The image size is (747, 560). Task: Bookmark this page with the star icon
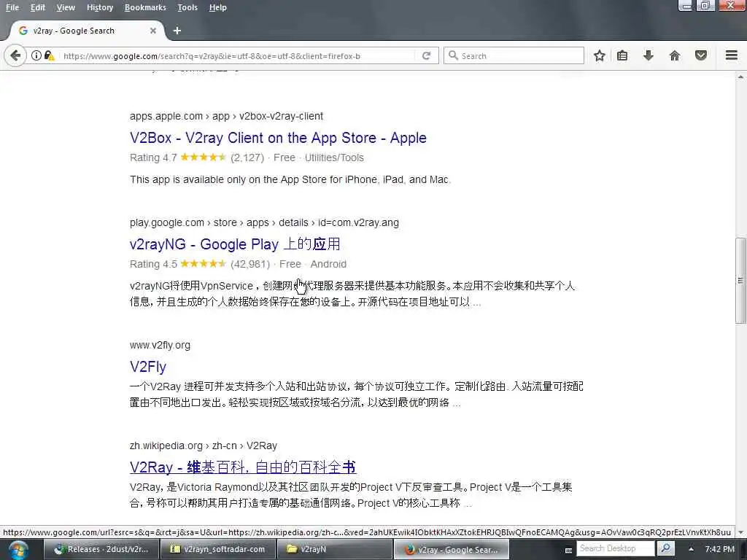pos(600,55)
